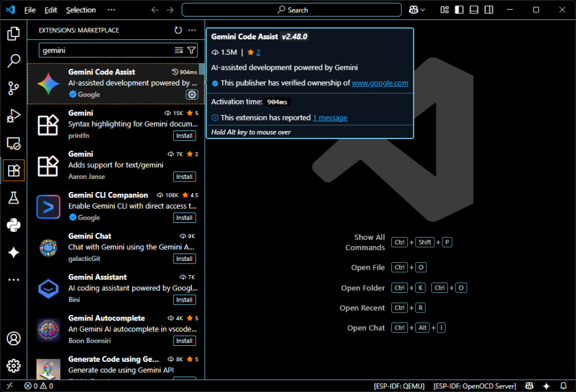Install the Gemini extension by Aaron Janse
This screenshot has height=392, width=576.
pyautogui.click(x=184, y=177)
